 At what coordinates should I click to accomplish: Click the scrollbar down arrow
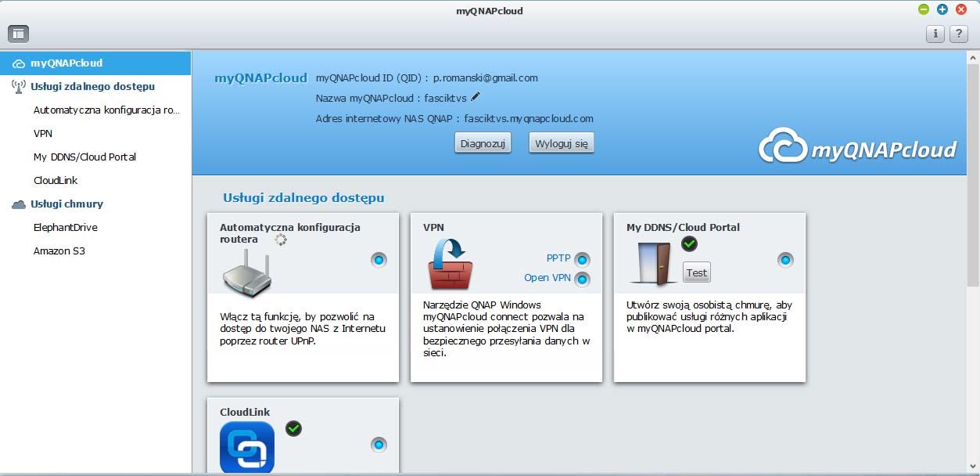tap(973, 467)
